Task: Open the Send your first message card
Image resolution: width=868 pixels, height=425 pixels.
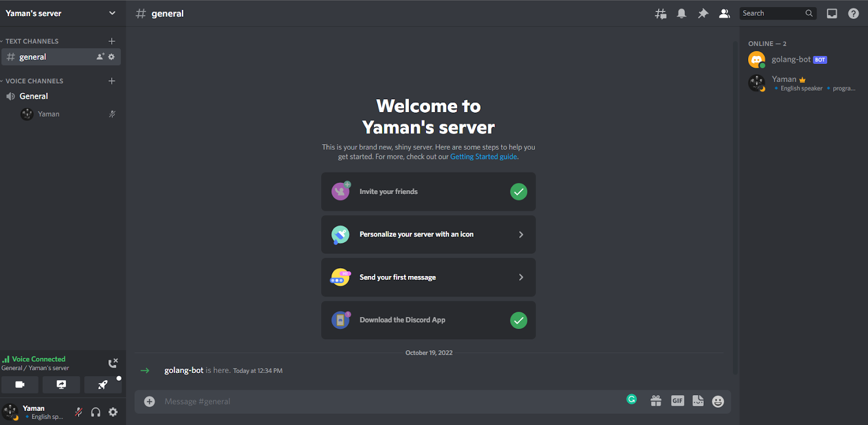Action: point(429,277)
